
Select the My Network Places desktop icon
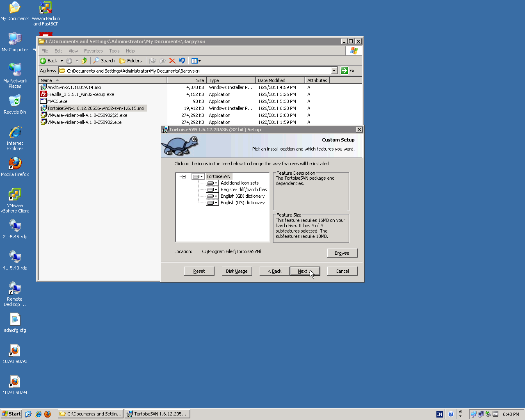coord(15,76)
